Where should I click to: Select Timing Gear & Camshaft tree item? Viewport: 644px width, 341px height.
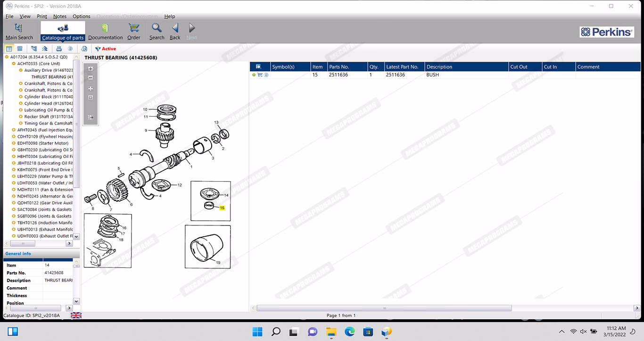click(x=49, y=123)
